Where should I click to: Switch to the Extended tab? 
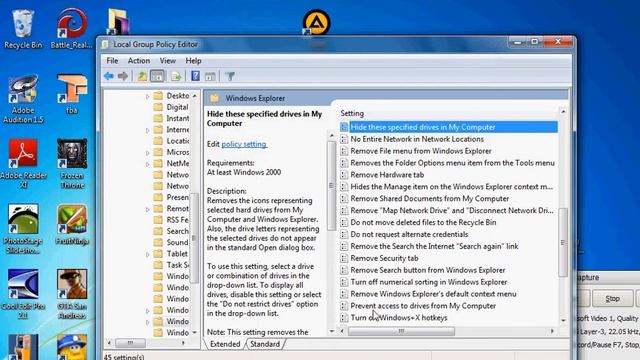(x=225, y=344)
